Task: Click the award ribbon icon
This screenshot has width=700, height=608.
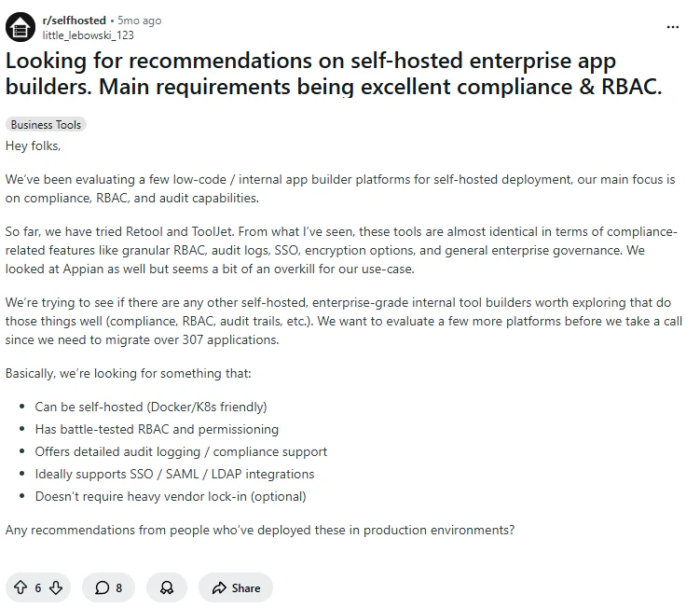Action: (167, 587)
